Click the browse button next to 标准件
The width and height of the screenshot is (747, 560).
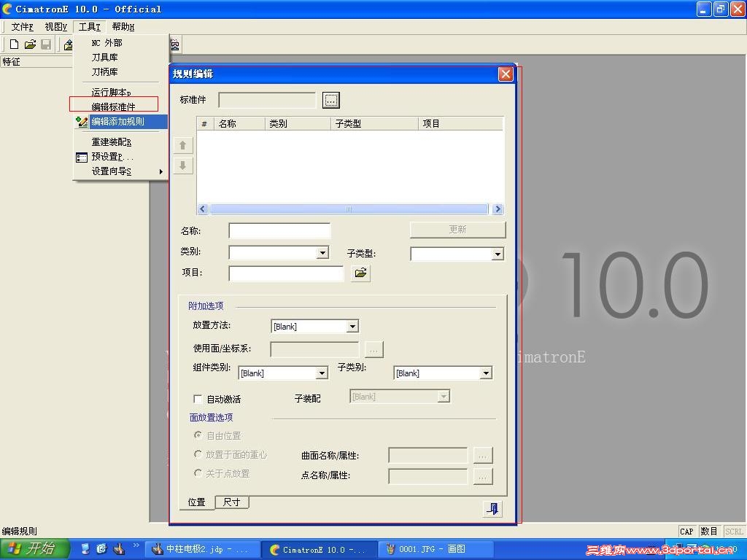(x=330, y=101)
